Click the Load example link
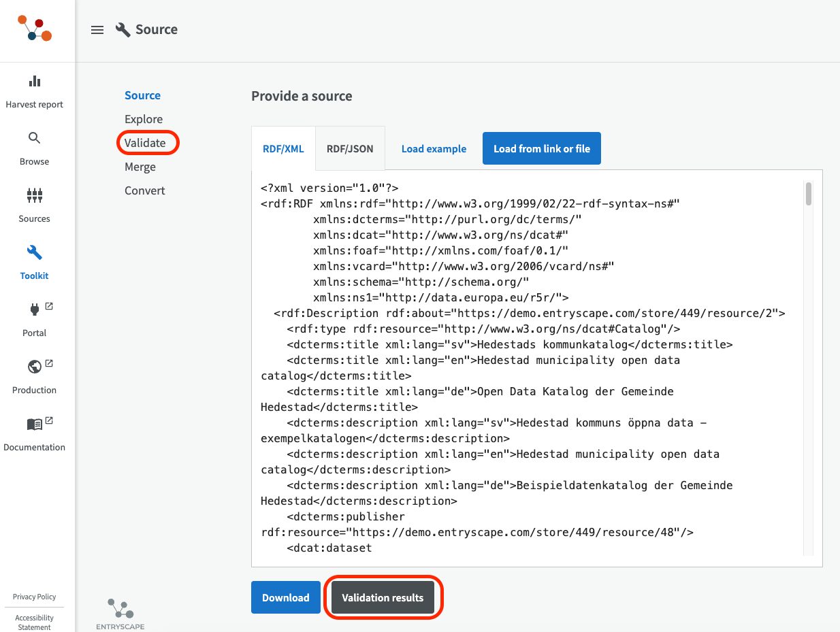 tap(434, 148)
